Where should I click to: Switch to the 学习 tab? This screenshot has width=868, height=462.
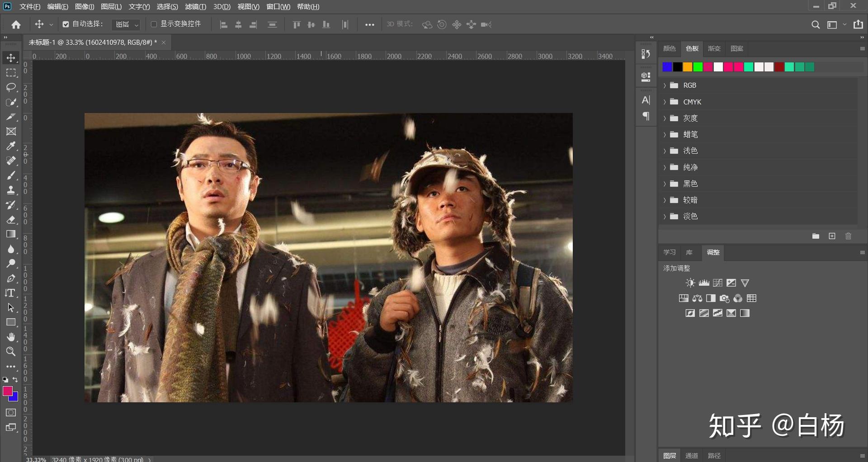[x=670, y=252]
